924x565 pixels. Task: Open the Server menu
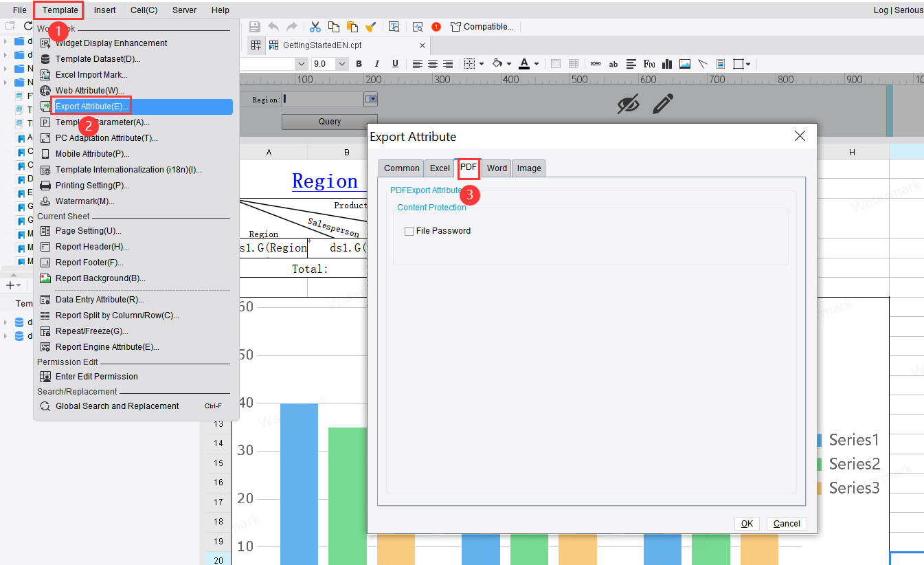point(184,10)
